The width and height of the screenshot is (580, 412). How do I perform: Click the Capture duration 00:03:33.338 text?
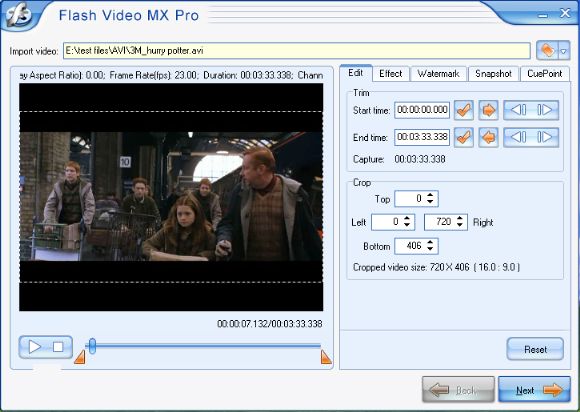tap(420, 159)
